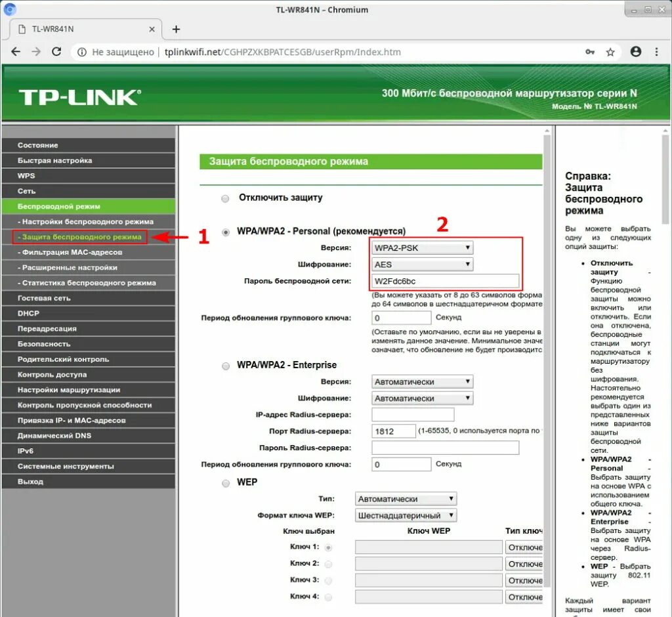
Task: Click the Radius server IP address field
Action: coord(413,415)
